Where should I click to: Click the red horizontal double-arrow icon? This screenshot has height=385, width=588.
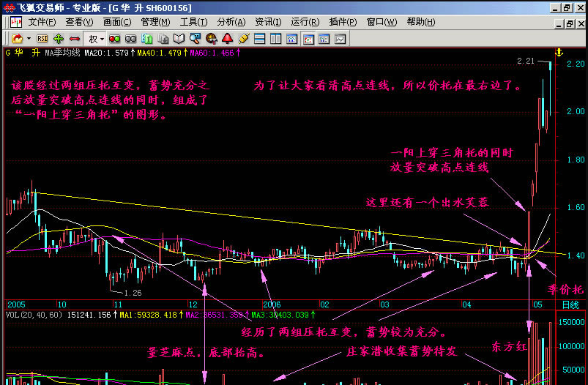(x=73, y=38)
